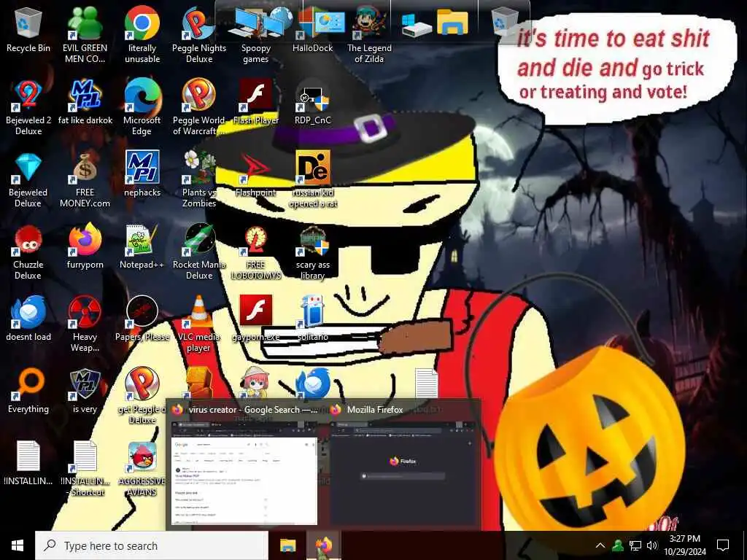
Task: Open Peggle Nights Deluxe shortcut
Action: click(199, 36)
